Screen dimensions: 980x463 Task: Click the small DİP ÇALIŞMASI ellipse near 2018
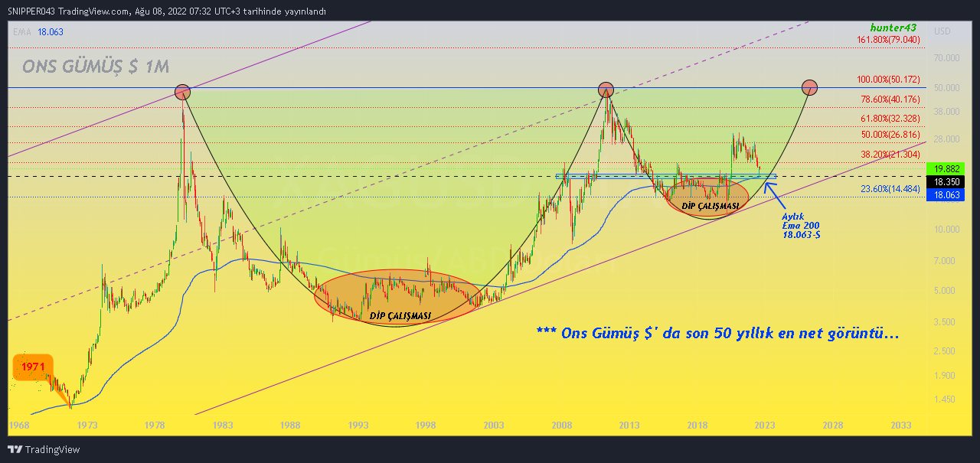tap(709, 197)
